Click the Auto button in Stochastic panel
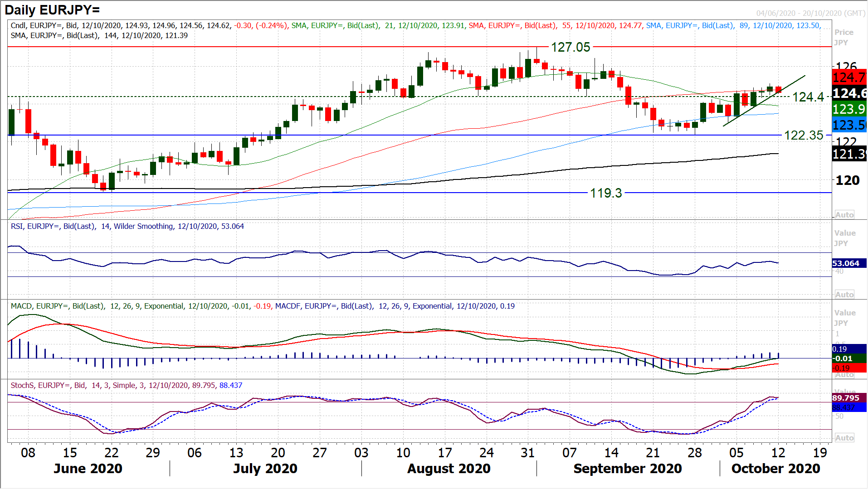 pos(844,438)
